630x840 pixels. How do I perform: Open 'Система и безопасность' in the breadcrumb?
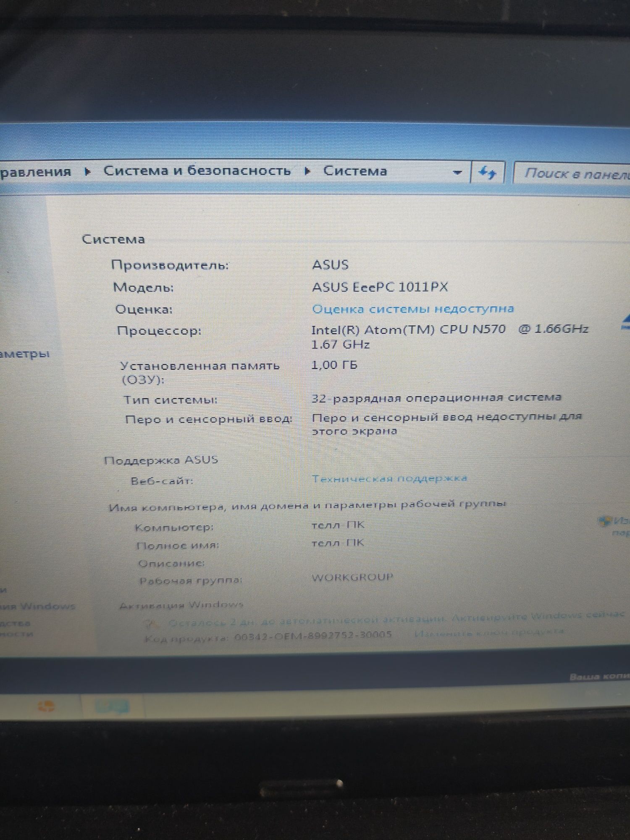197,171
